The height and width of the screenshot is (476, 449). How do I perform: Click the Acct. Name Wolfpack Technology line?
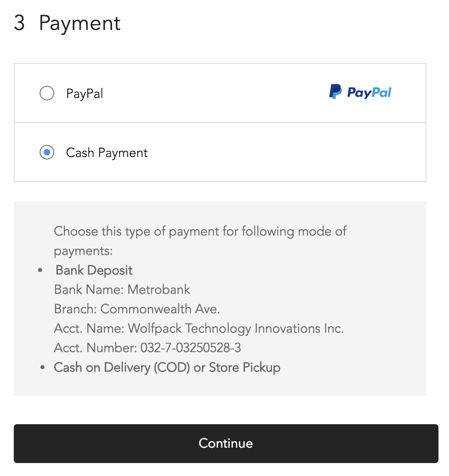(x=199, y=329)
